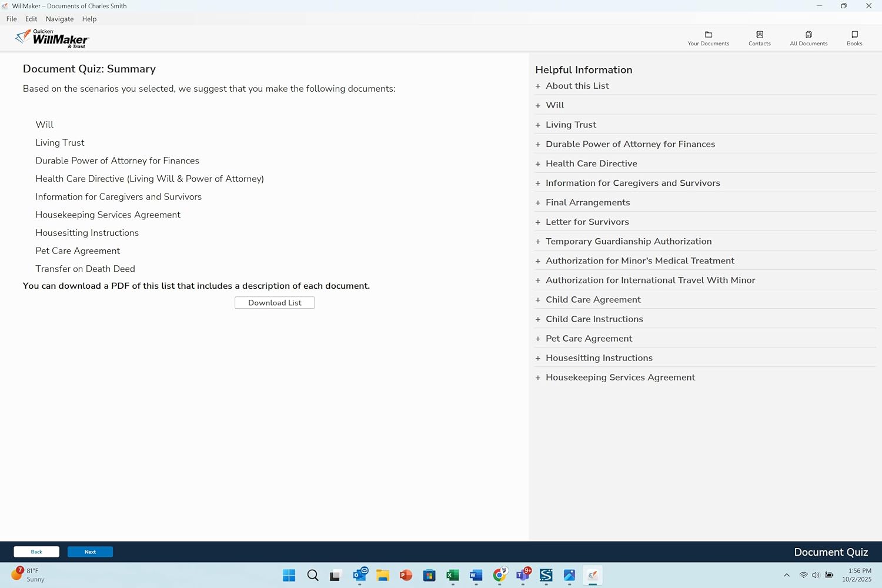Image resolution: width=882 pixels, height=588 pixels.
Task: Open the Navigate menu
Action: (x=59, y=18)
